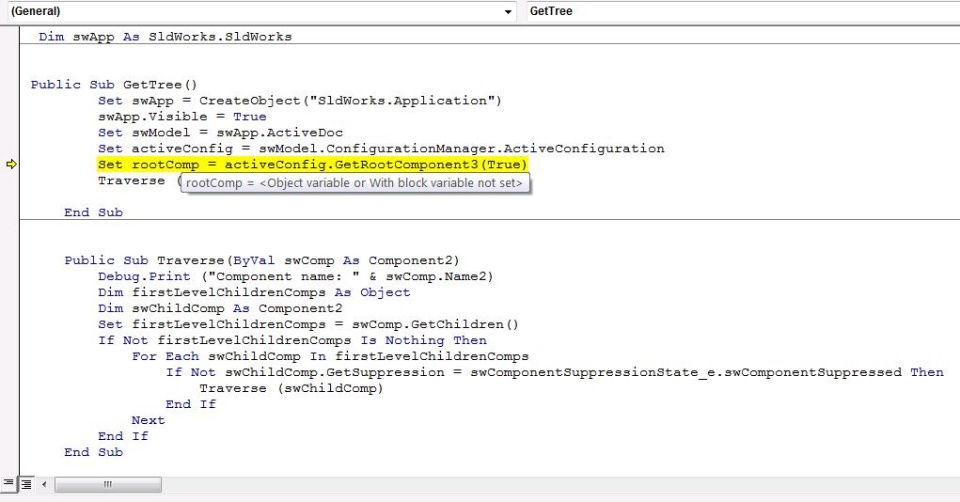The height and width of the screenshot is (502, 960).
Task: Click the 'swChildComp.GetSuppression' condition line
Action: coord(555,372)
